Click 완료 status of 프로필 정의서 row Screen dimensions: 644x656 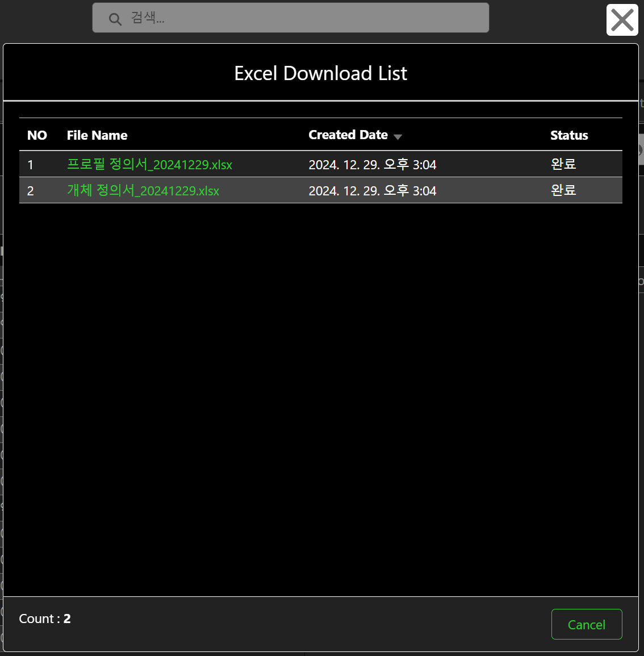pyautogui.click(x=563, y=164)
